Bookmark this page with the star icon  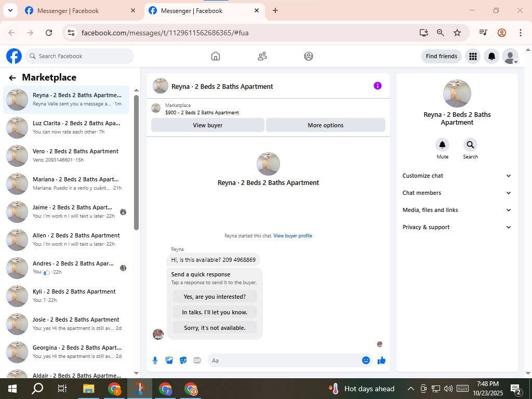click(457, 33)
